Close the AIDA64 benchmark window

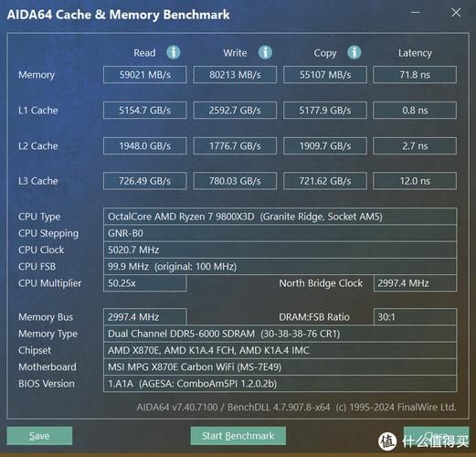pos(456,13)
